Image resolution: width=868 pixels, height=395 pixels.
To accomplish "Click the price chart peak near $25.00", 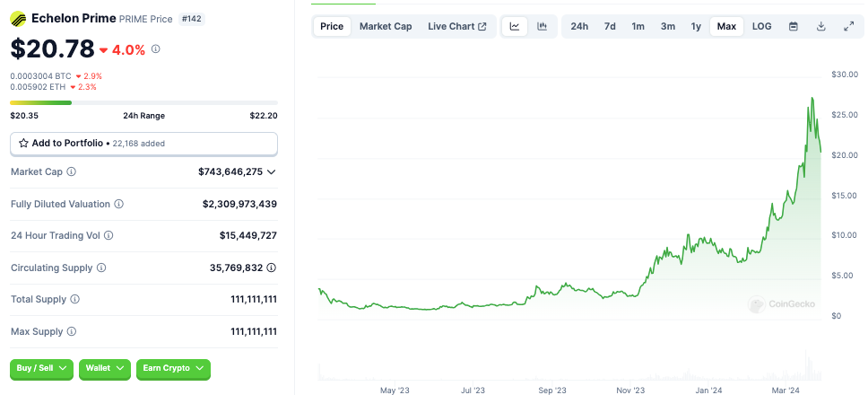I will point(812,99).
